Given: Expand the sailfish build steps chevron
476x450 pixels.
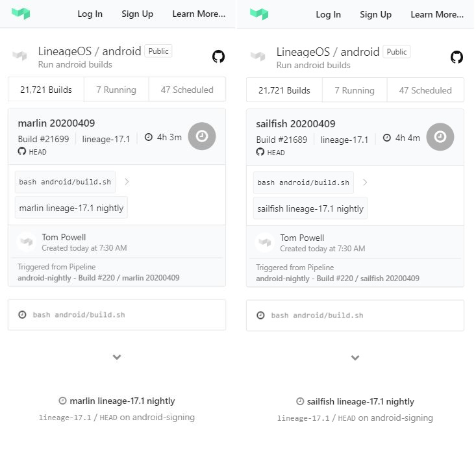Looking at the screenshot, I should click(x=355, y=357).
